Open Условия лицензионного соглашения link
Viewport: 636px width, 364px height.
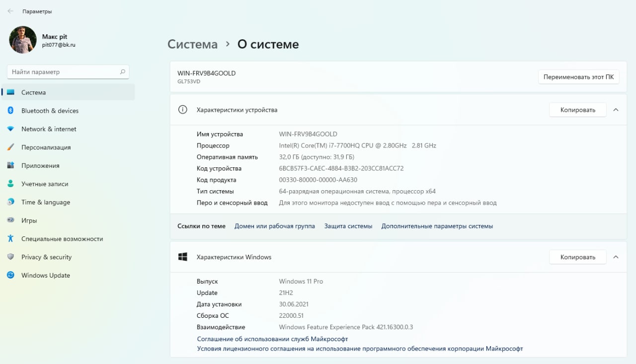[360, 349]
